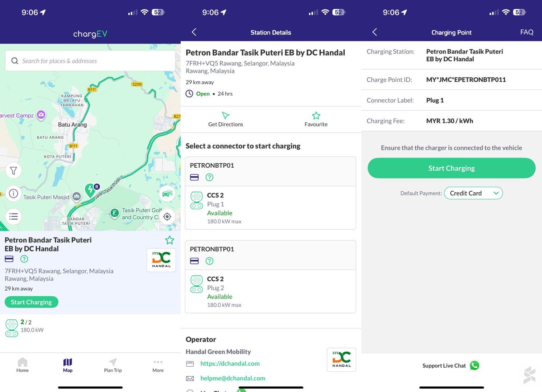Open the dchandal.com website link
Image resolution: width=542 pixels, height=392 pixels.
[230, 364]
